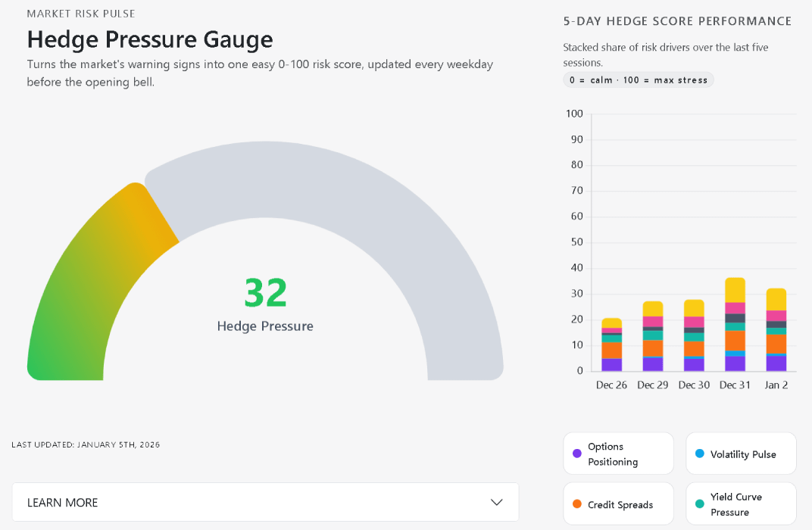Click the 32 Hedge Pressure score value
The image size is (812, 530).
point(265,294)
